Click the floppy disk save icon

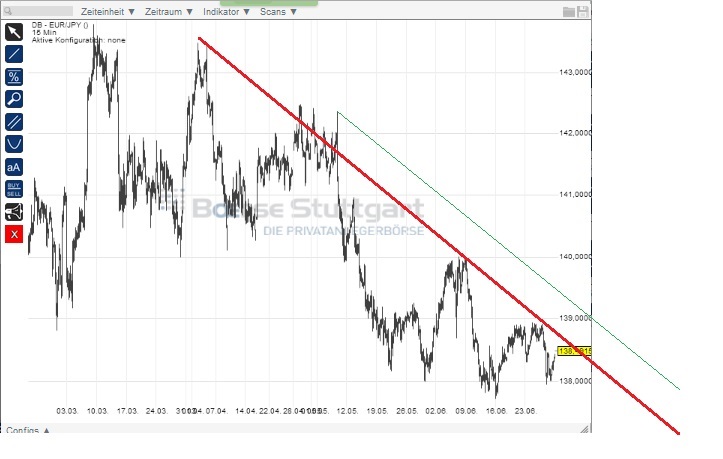pos(583,12)
